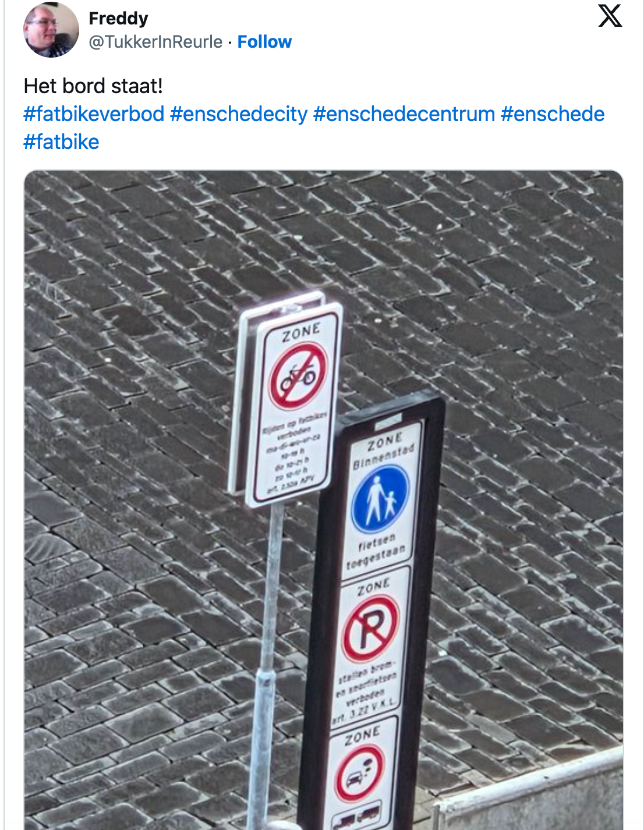Open the #fatbikeverbod hashtag

coord(94,114)
